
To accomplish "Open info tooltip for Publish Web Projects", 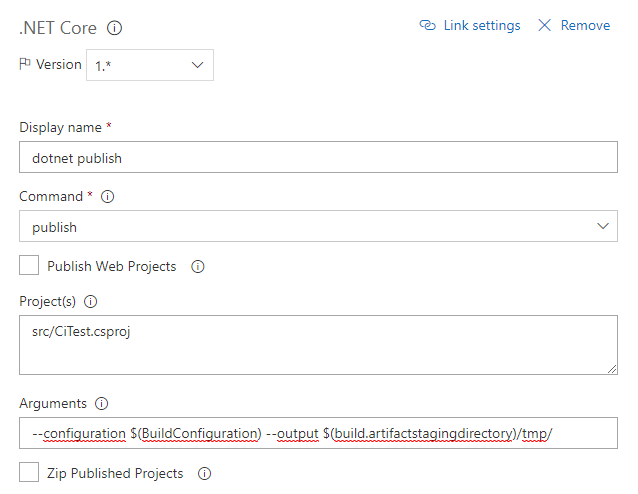I will coord(198,267).
